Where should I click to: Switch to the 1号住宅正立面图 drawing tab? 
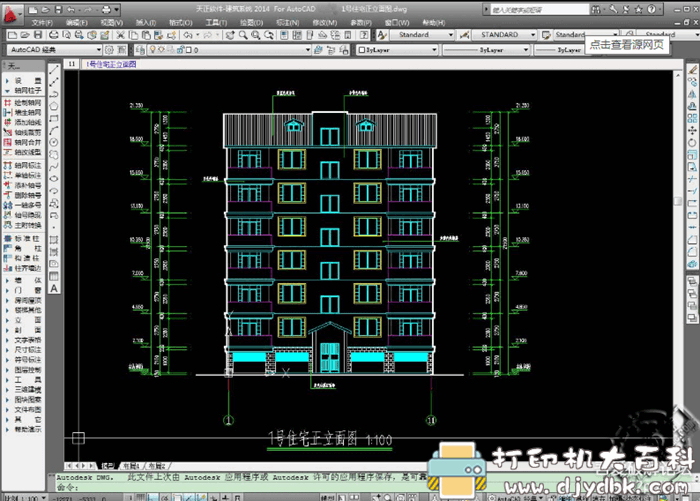coord(110,64)
